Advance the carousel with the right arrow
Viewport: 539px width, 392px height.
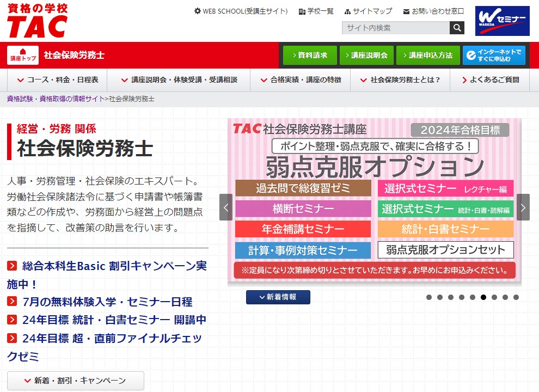(x=522, y=207)
